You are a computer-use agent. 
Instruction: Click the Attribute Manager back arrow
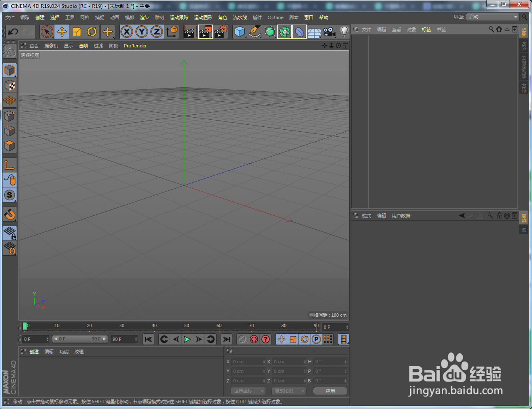[462, 215]
